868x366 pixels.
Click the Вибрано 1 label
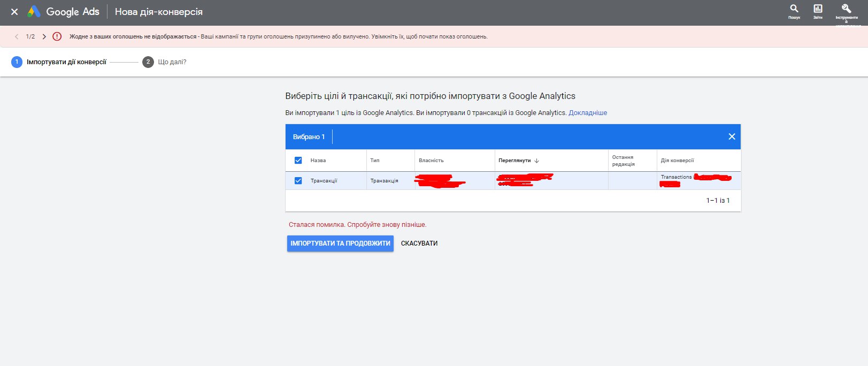(309, 137)
